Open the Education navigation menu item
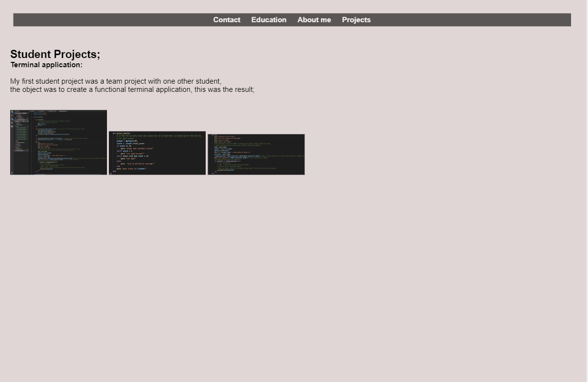 coord(269,20)
